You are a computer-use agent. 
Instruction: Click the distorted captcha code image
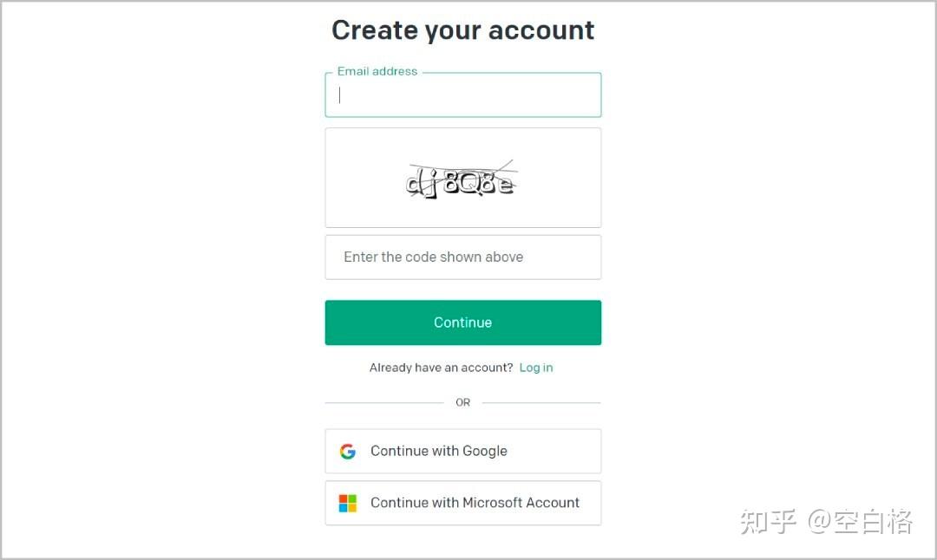pyautogui.click(x=462, y=179)
